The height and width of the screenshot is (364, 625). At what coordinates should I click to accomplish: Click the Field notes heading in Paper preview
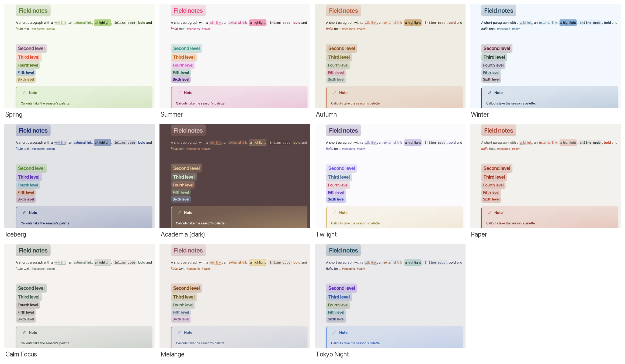(499, 130)
